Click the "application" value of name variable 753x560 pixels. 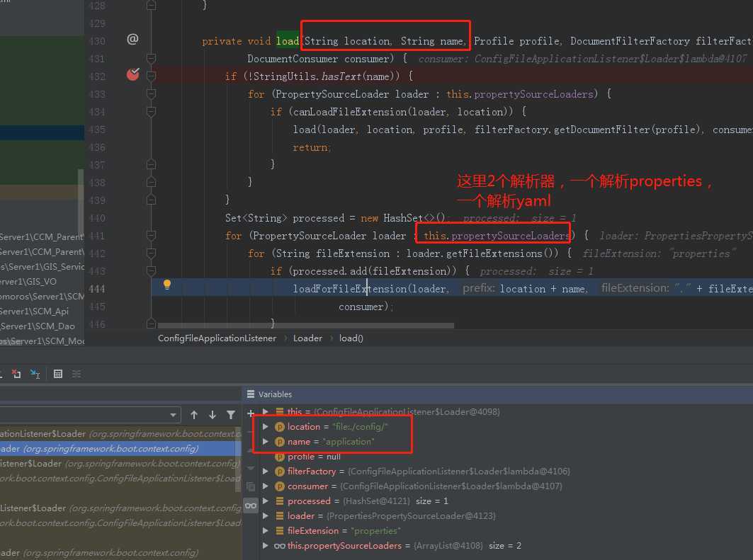pyautogui.click(x=349, y=442)
